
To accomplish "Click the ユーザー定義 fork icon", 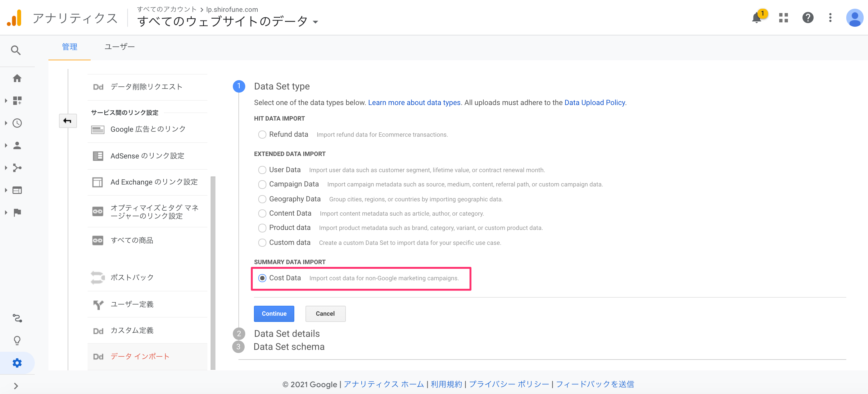I will pyautogui.click(x=98, y=305).
